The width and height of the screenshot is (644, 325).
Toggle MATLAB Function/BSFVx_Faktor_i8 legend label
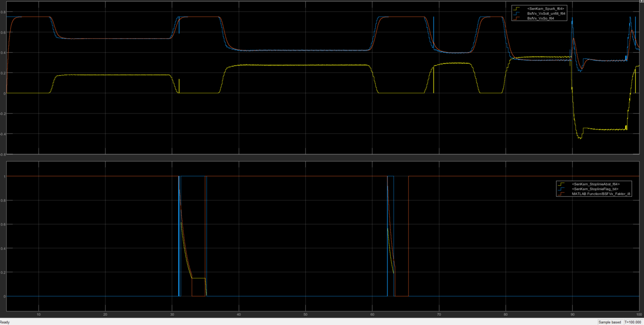[x=601, y=194]
